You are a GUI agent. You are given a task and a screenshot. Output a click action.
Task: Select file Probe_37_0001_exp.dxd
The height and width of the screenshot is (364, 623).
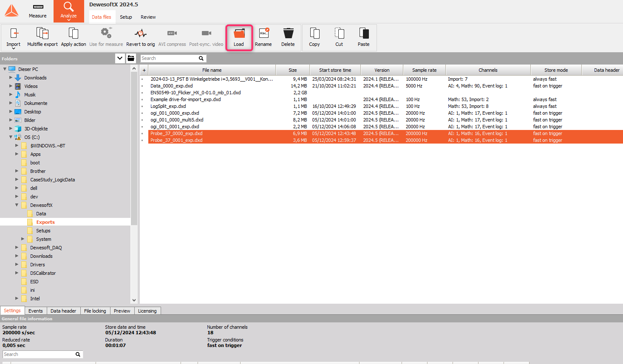point(176,140)
